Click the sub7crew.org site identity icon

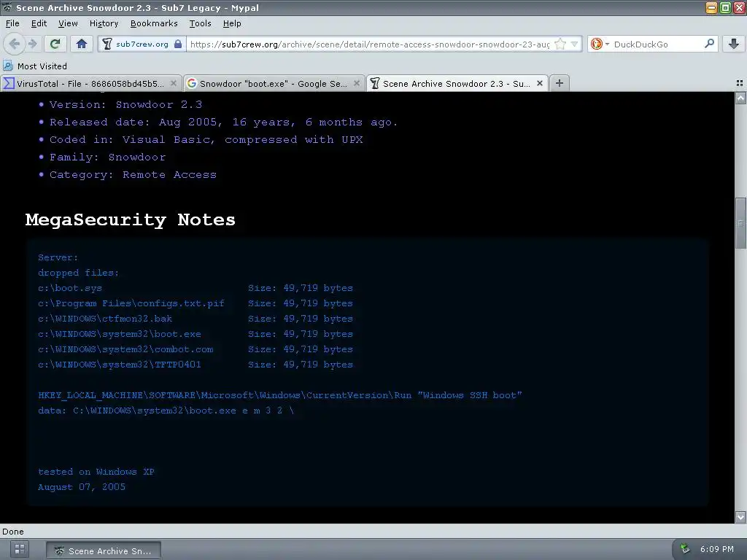pyautogui.click(x=107, y=44)
